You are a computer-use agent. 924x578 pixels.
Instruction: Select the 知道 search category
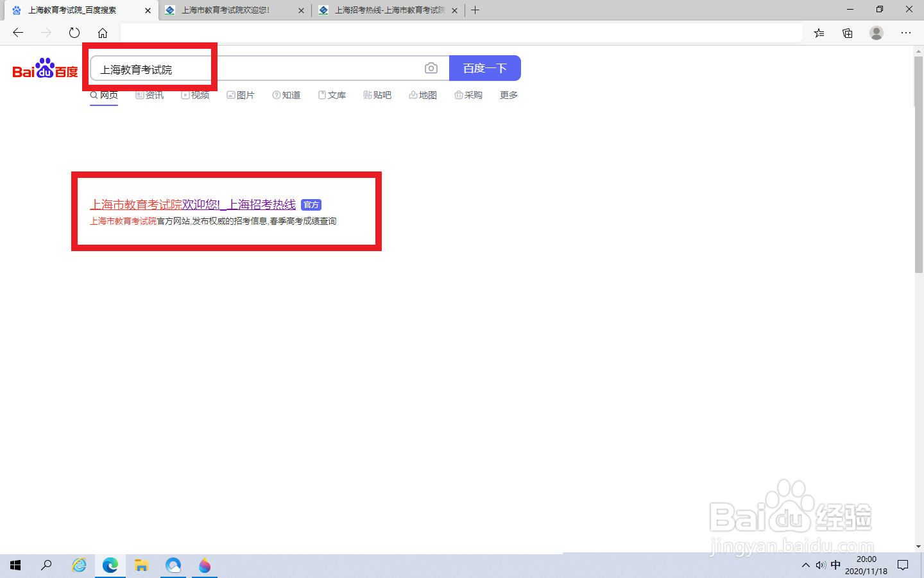click(286, 95)
